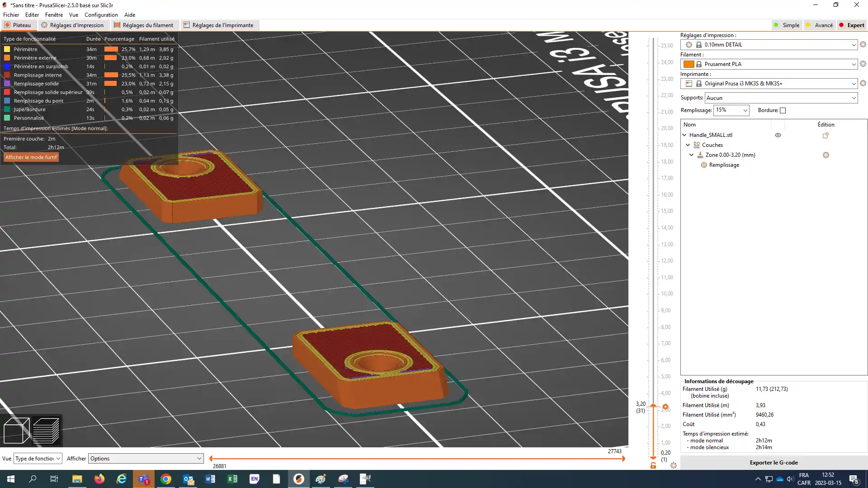Open printer settings gear next to Original Prusa i3
Image resolution: width=868 pixels, height=488 pixels.
point(863,83)
